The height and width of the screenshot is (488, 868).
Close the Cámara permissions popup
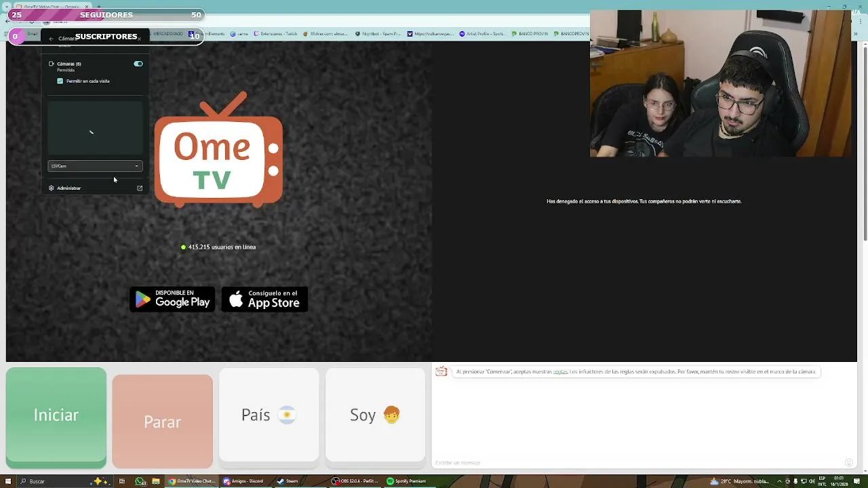click(x=139, y=39)
